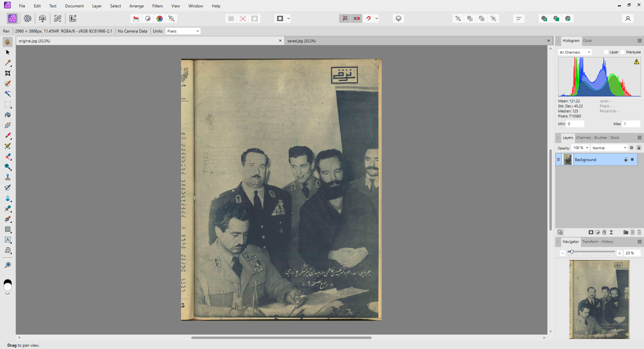Screen dimensions: 644x349
Task: Enable the Marquee histogram checkbox
Action: tap(623, 52)
